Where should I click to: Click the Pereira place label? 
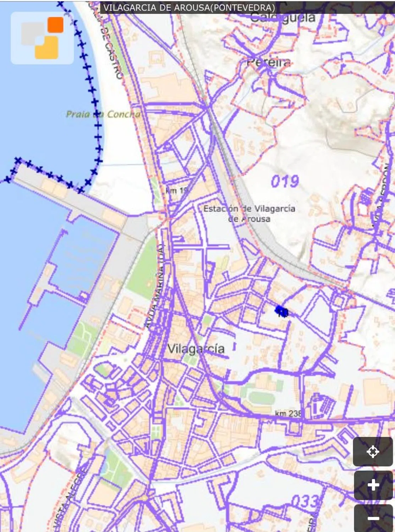click(268, 62)
